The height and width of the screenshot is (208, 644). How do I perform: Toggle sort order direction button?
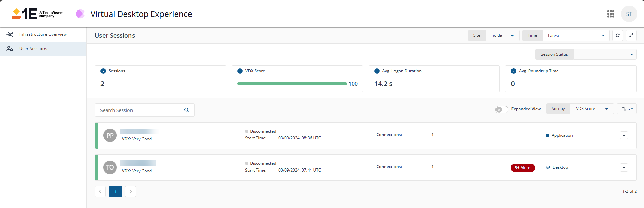(x=626, y=109)
